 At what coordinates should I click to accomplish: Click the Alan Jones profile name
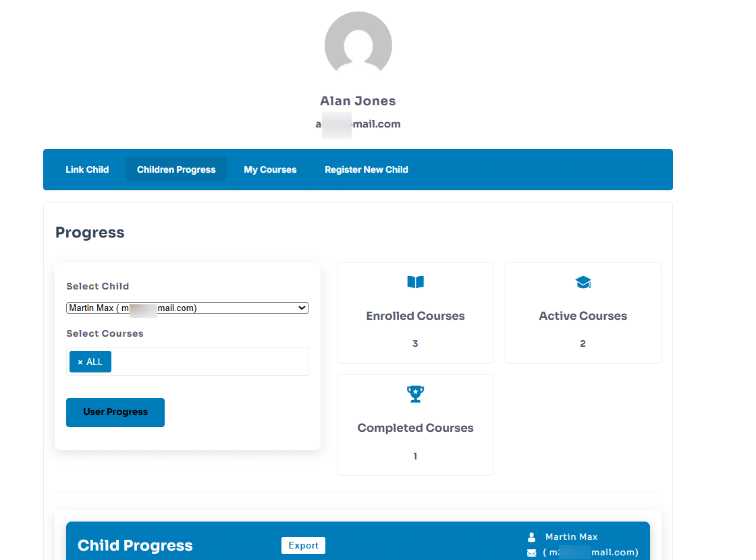pos(358,101)
